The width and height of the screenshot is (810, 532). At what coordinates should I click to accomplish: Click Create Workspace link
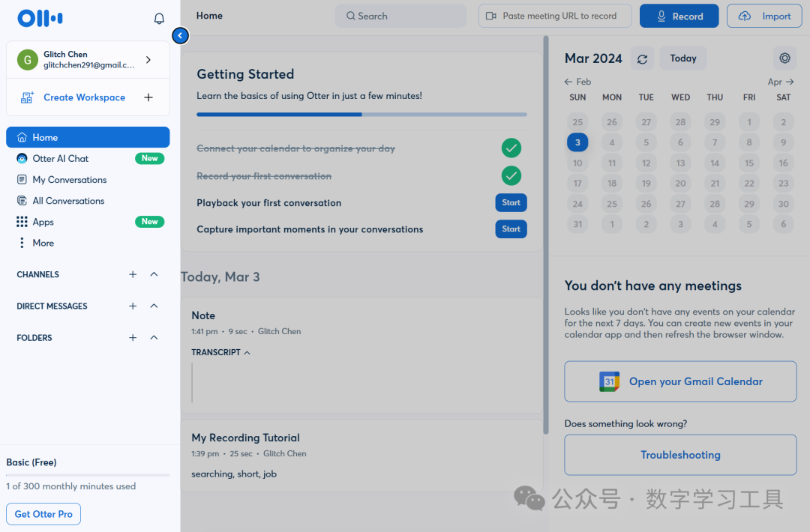click(84, 97)
